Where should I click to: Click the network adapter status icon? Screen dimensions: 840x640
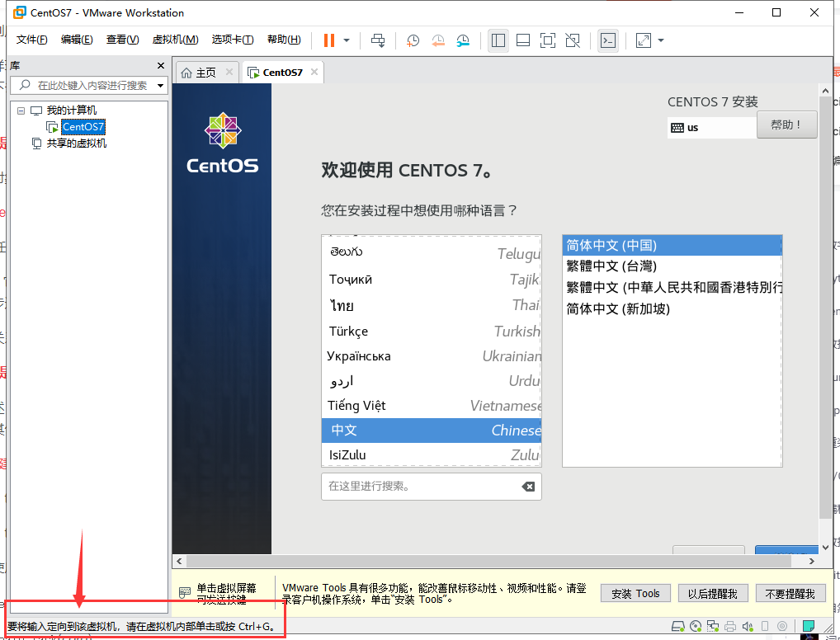[x=713, y=626]
